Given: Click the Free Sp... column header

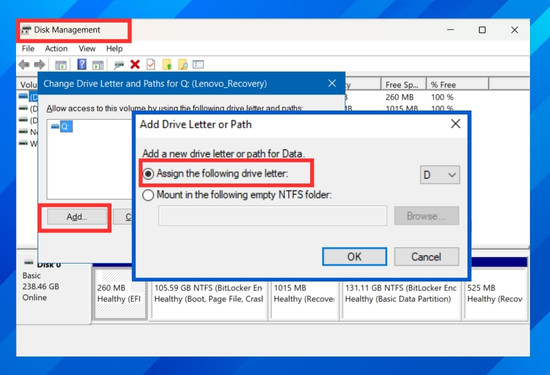Looking at the screenshot, I should click(x=403, y=85).
